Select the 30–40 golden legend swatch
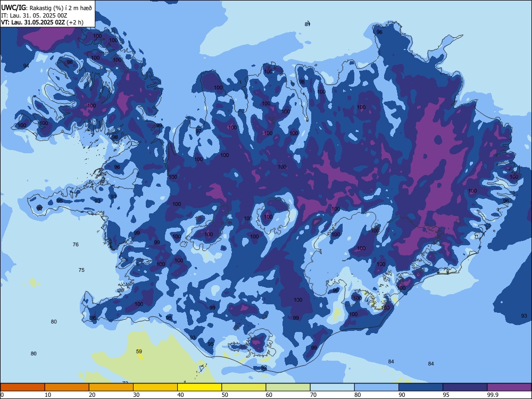532x399 pixels. pyautogui.click(x=155, y=387)
